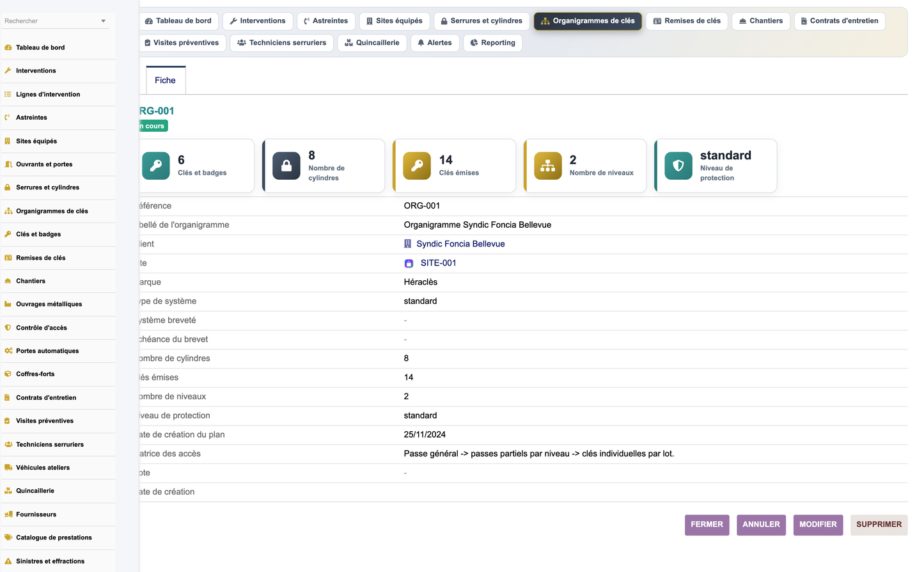Open the Quincaillerie top tab
924x572 pixels.
tap(372, 43)
